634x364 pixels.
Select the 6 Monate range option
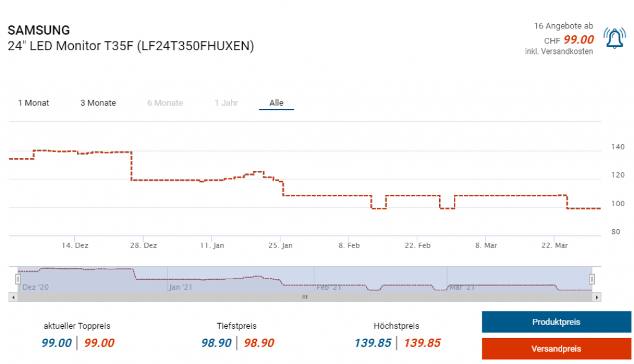pyautogui.click(x=165, y=103)
